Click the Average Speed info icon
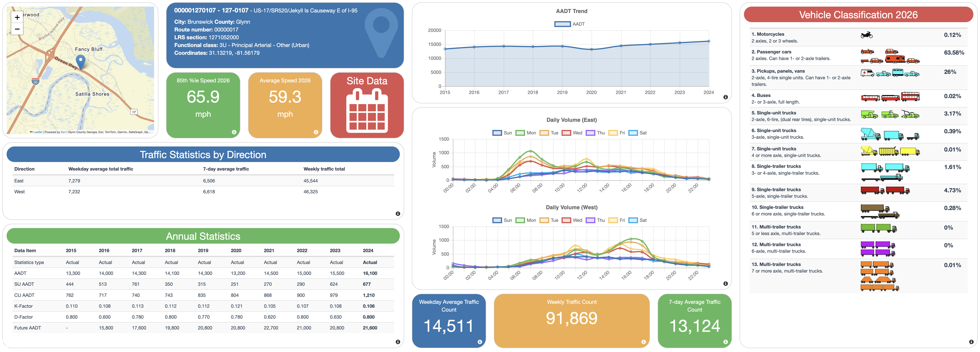The image size is (980, 352). [316, 132]
